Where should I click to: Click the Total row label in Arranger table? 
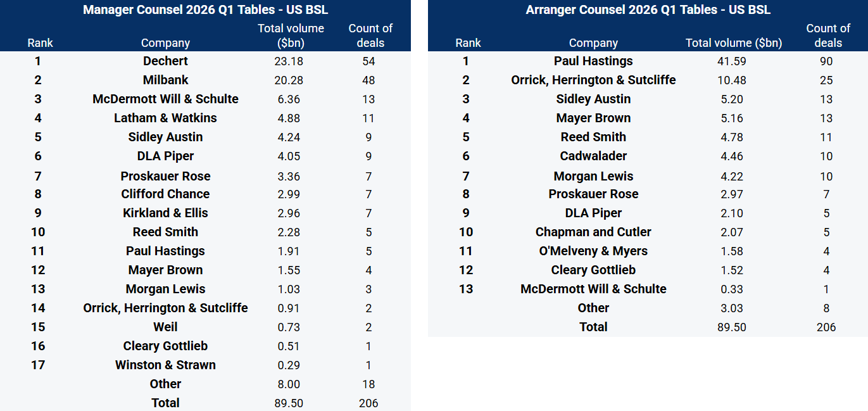[x=593, y=327]
